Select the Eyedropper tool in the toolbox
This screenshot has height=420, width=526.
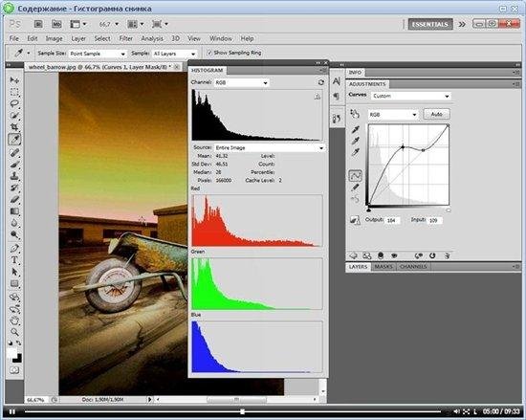click(x=14, y=140)
